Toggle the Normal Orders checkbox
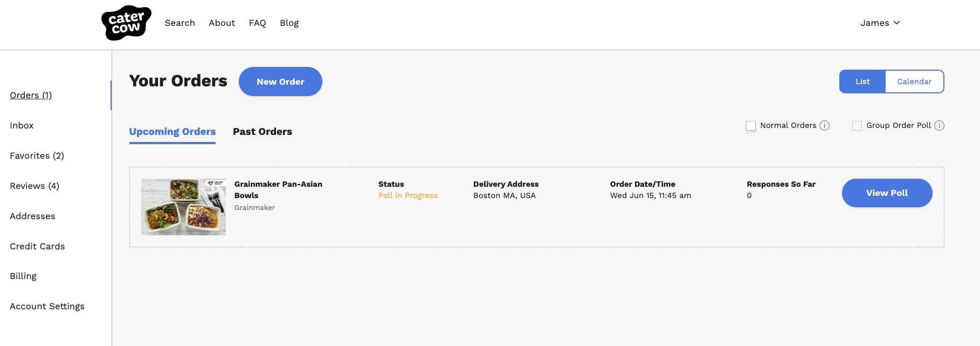This screenshot has height=346, width=980. tap(751, 126)
